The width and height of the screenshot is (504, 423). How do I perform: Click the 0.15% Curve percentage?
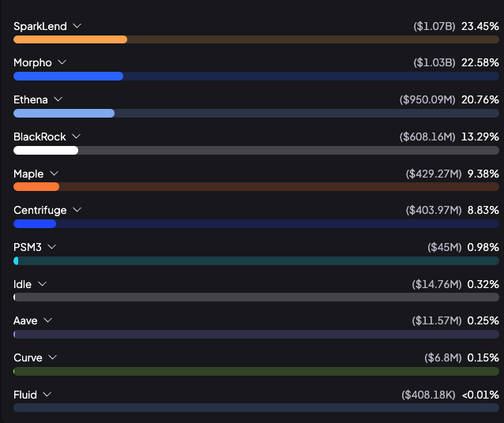click(483, 357)
